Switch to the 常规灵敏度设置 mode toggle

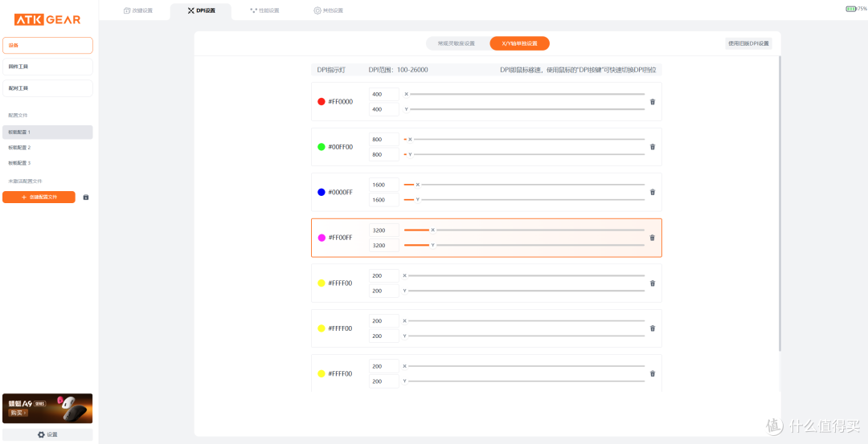(457, 43)
